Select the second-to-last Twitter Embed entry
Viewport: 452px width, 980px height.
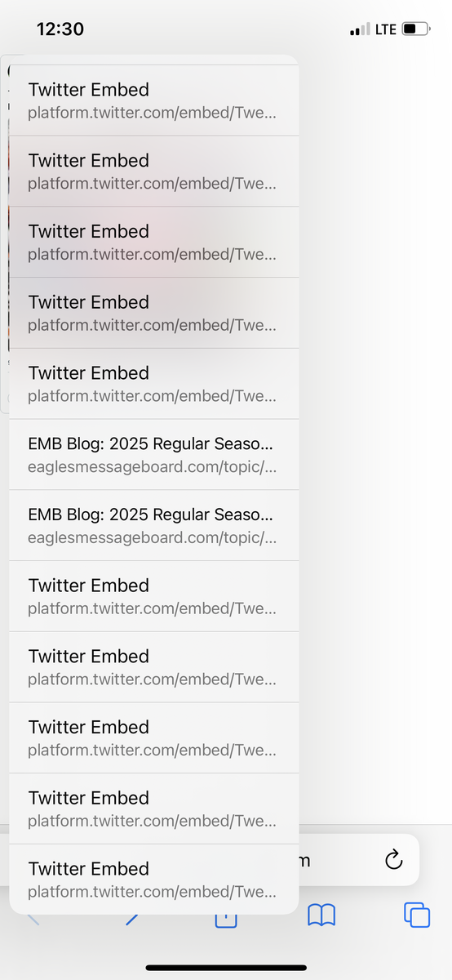[154, 808]
